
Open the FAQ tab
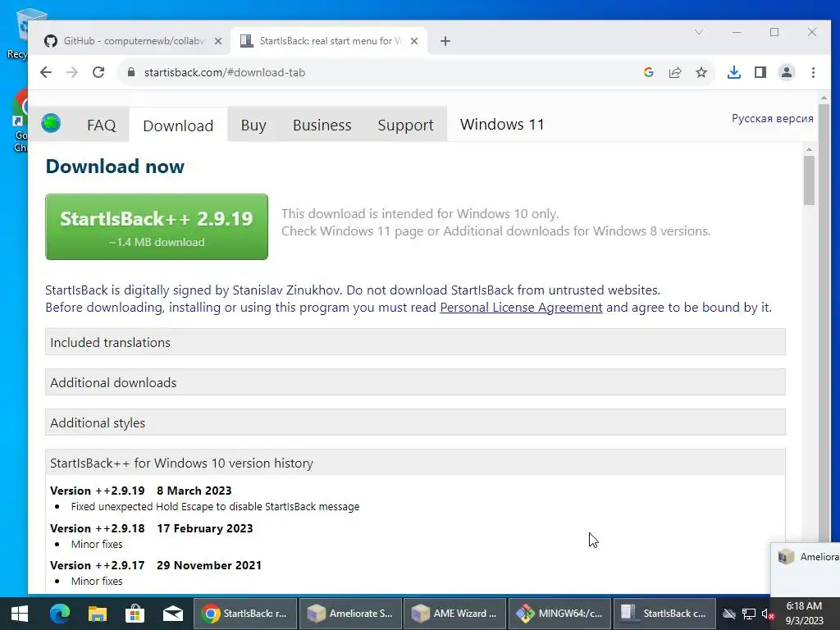pyautogui.click(x=101, y=126)
